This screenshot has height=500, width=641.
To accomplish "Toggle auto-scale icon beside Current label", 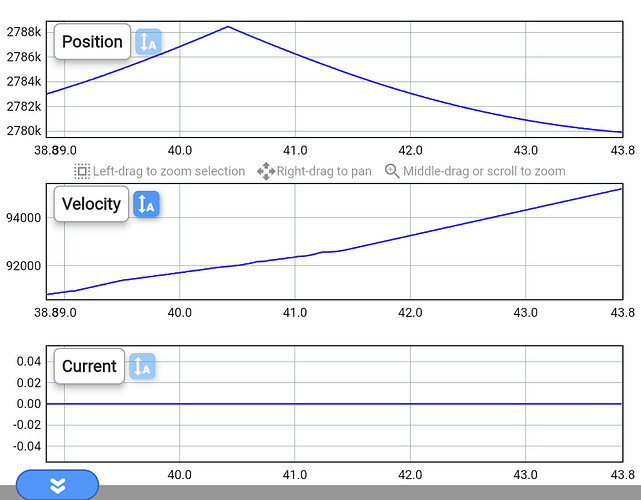I will (142, 366).
